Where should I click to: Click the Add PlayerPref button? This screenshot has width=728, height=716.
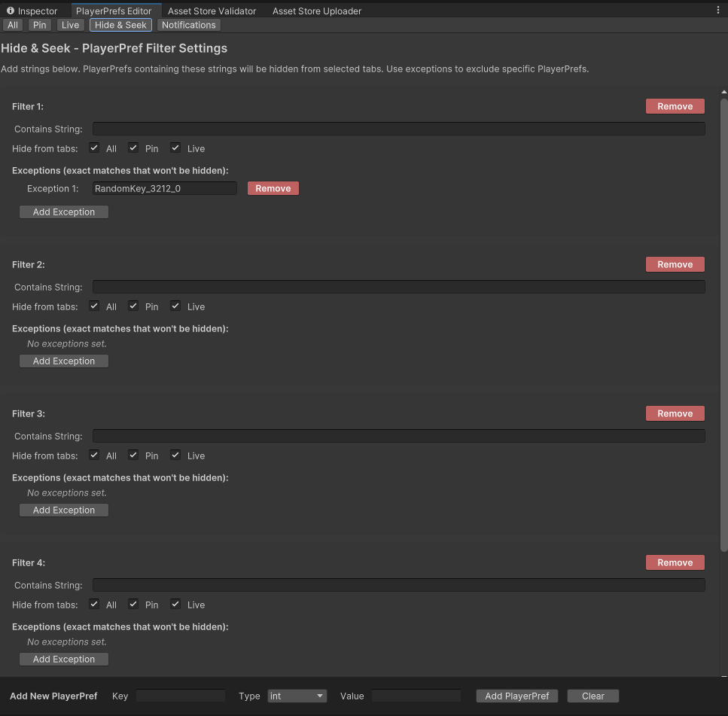516,696
